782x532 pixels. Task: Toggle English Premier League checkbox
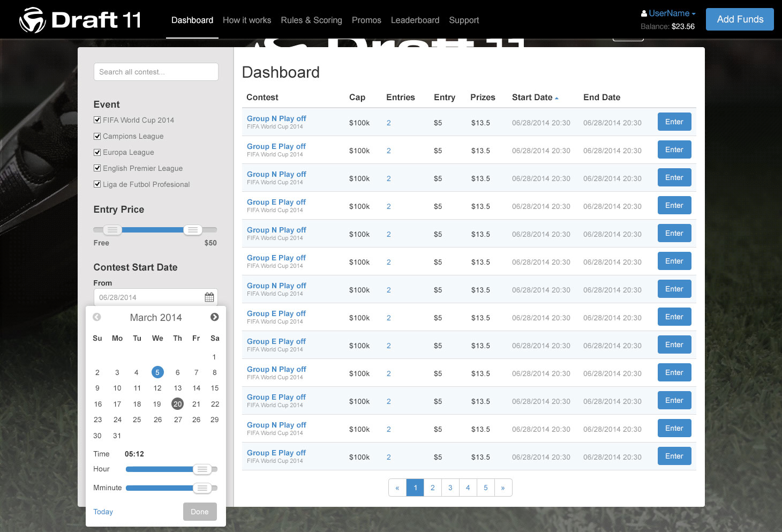[97, 168]
